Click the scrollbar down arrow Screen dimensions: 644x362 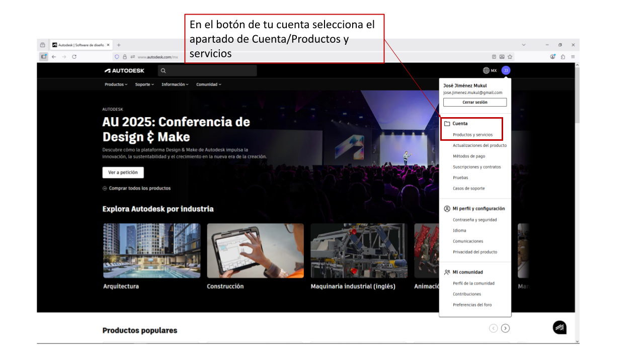(x=577, y=341)
